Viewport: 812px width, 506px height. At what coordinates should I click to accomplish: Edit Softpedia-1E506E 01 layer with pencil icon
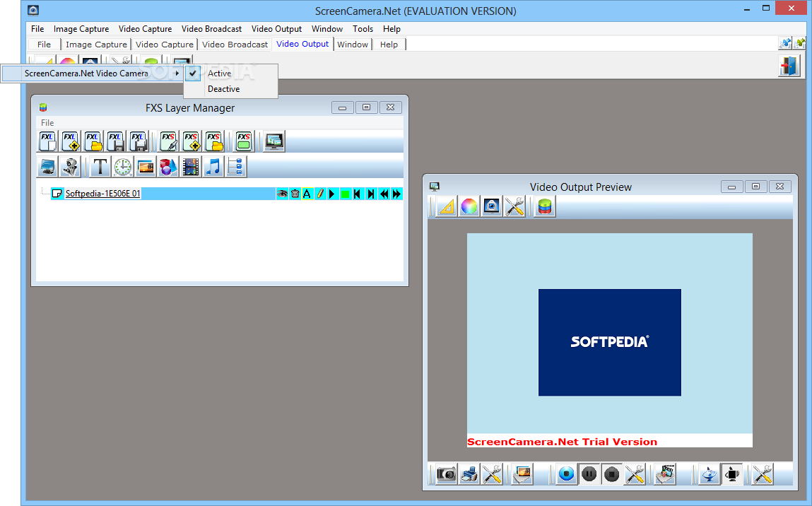[x=320, y=194]
